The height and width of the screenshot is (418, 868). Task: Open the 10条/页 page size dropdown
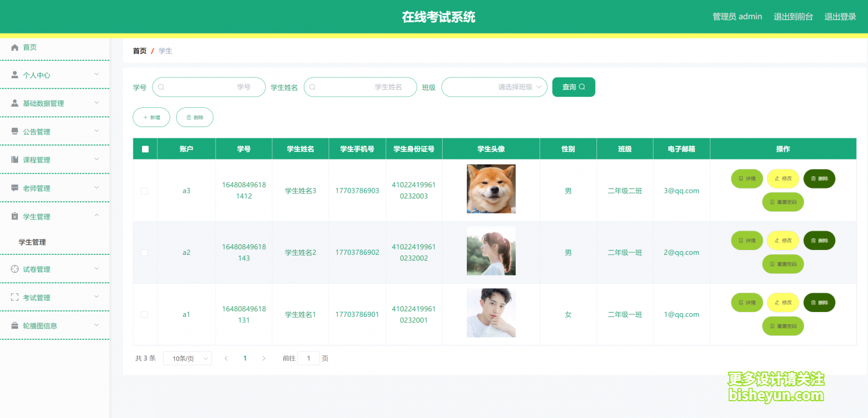coord(187,358)
